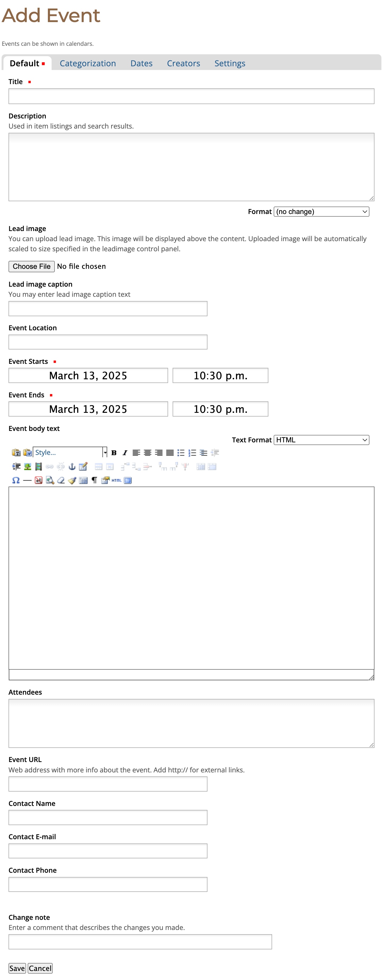383x980 pixels.
Task: Click the Event Starts date field
Action: coord(88,376)
